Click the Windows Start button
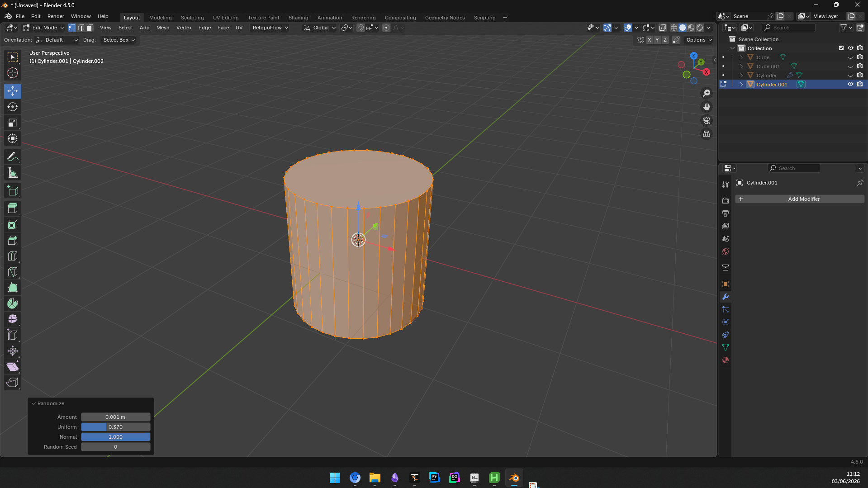 pyautogui.click(x=335, y=478)
